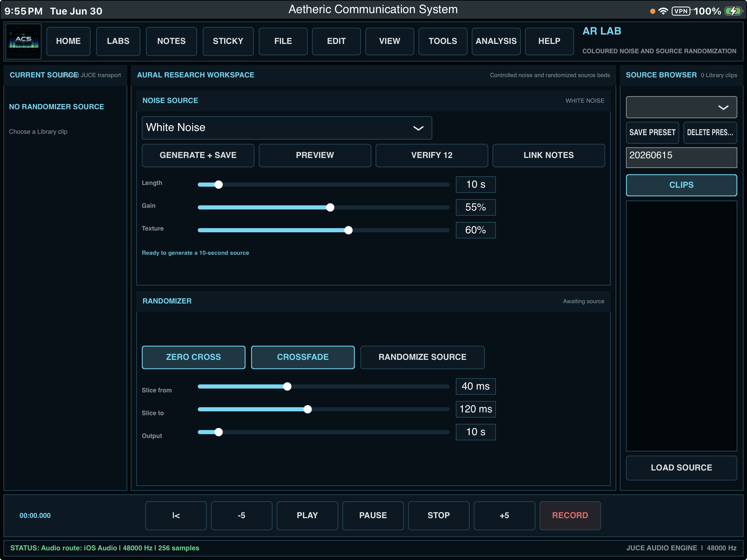Skip back with -5 button
The image size is (747, 560).
242,516
